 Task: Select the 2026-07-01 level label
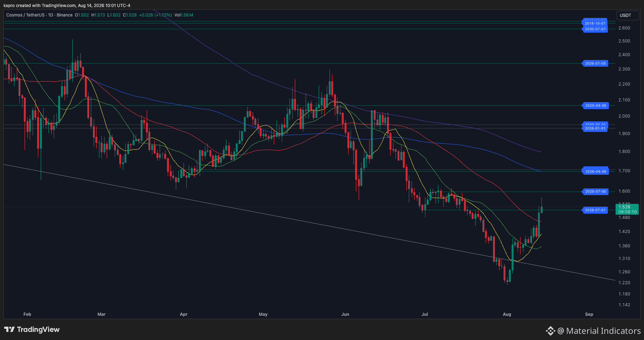click(595, 210)
